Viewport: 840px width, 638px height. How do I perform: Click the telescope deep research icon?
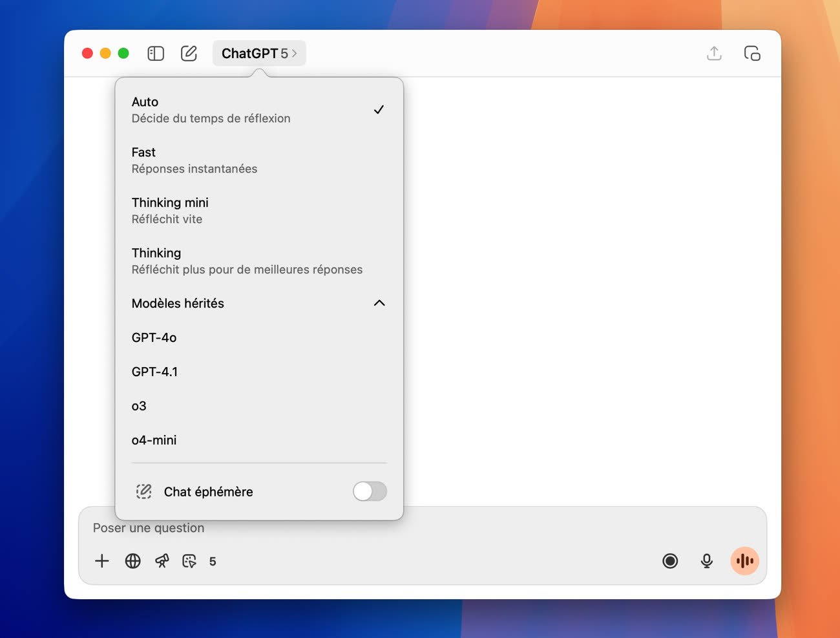pos(162,561)
